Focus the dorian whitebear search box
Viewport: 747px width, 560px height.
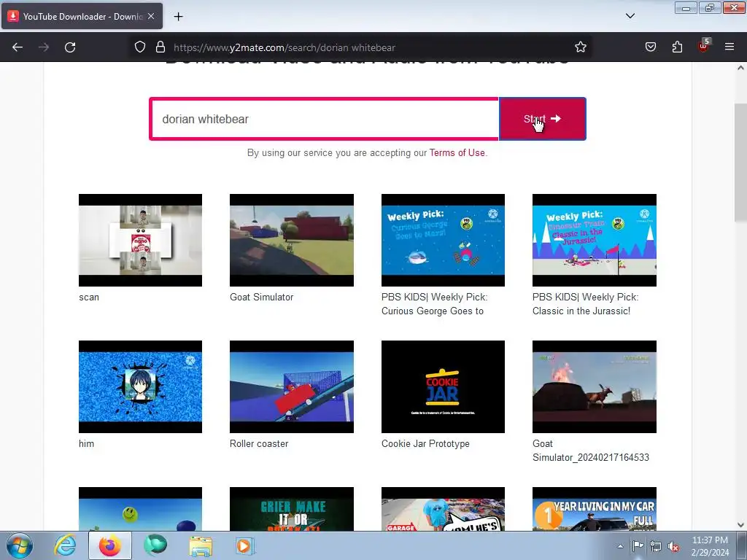324,119
